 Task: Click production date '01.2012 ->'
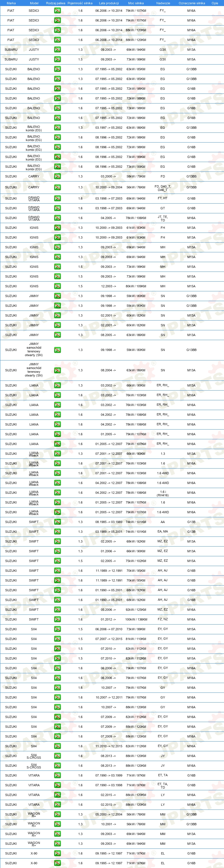coord(108,619)
